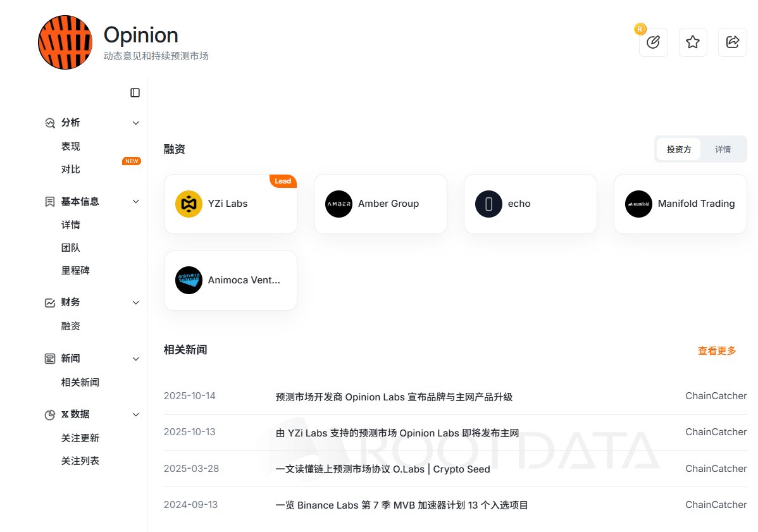Open the YZi Labs investor card
Screen dimensions: 758x532
point(230,204)
